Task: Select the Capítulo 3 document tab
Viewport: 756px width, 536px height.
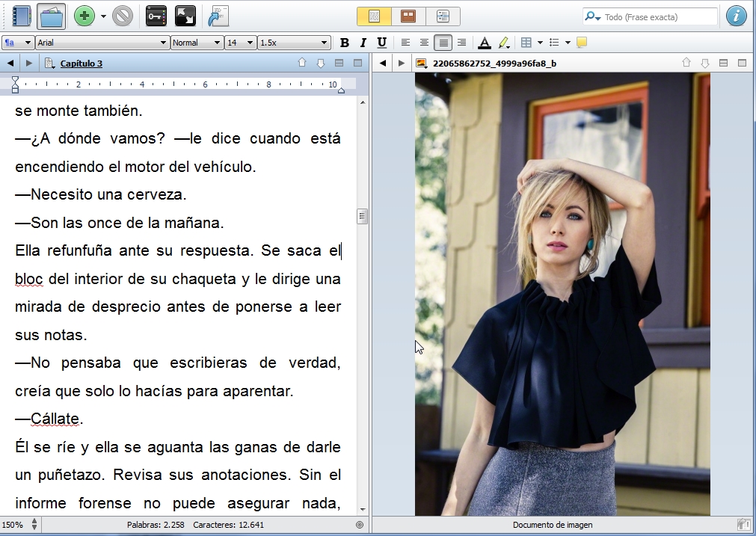Action: (x=79, y=63)
